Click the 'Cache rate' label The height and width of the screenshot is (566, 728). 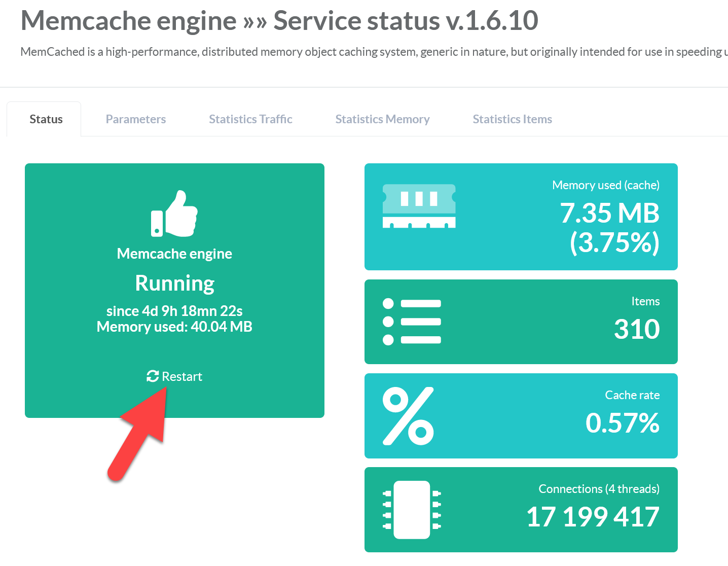click(632, 395)
